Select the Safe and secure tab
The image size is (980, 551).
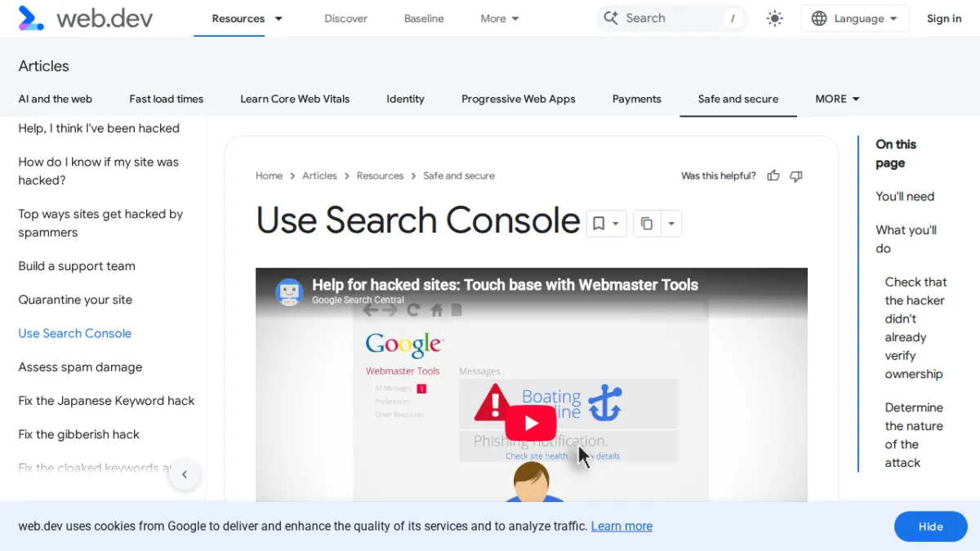[x=738, y=99]
